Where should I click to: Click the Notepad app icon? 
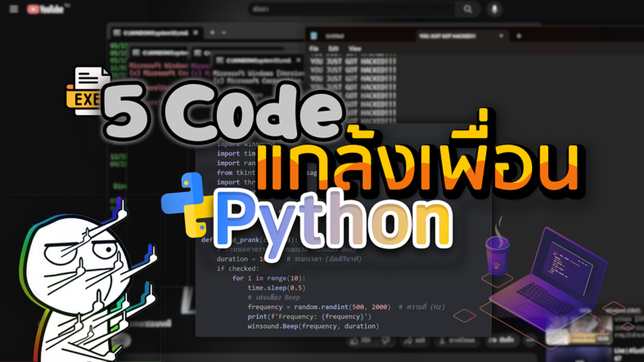[314, 36]
